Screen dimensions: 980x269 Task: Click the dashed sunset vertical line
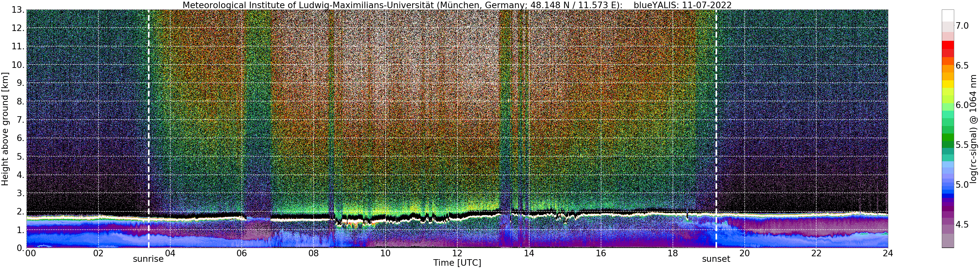716,129
